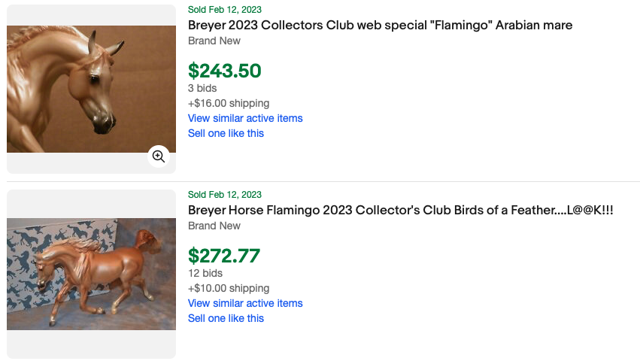
Task: Click the $243.50 sold price
Action: coord(225,71)
